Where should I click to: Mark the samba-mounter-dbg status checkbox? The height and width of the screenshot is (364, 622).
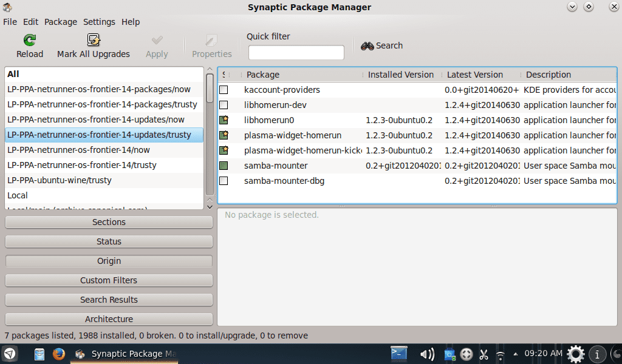click(224, 181)
